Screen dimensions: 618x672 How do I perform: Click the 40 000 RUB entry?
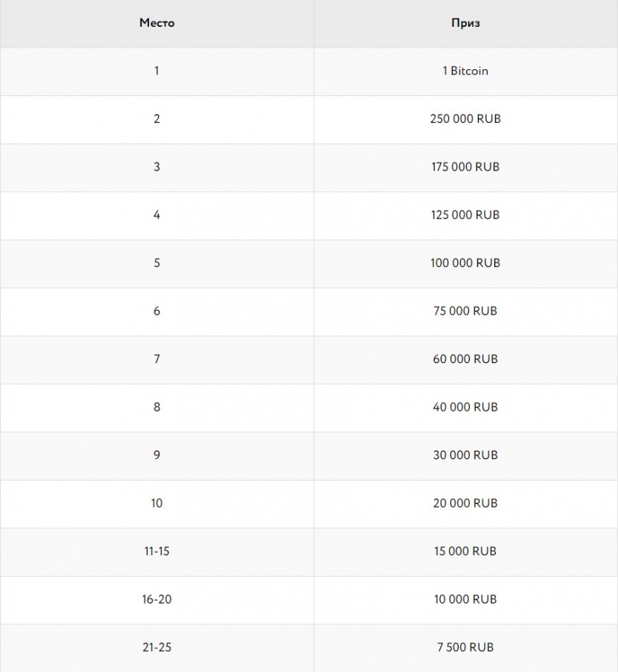click(x=465, y=407)
